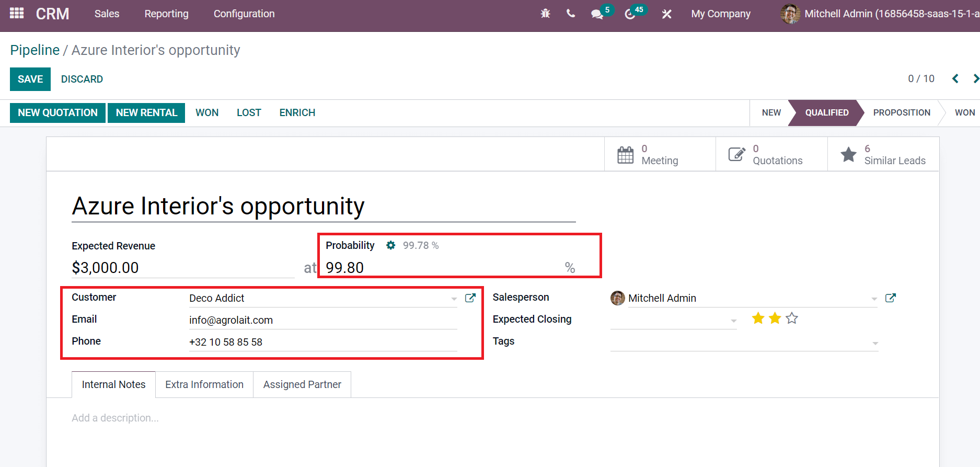
Task: Go to next record arrow
Action: pos(976,78)
